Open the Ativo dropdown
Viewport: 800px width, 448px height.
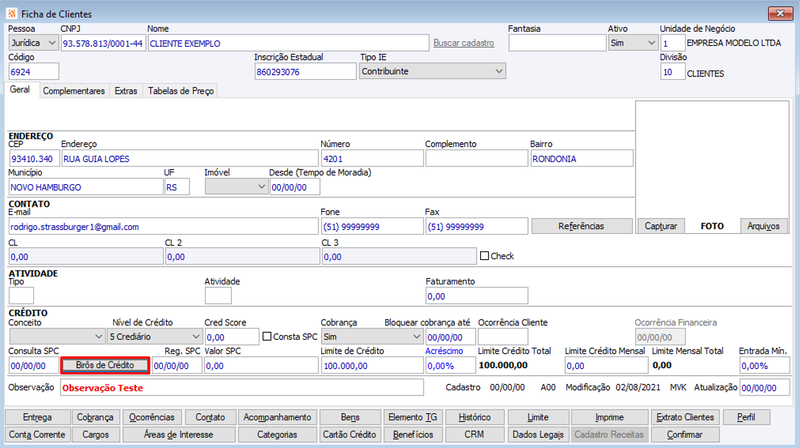[633, 43]
